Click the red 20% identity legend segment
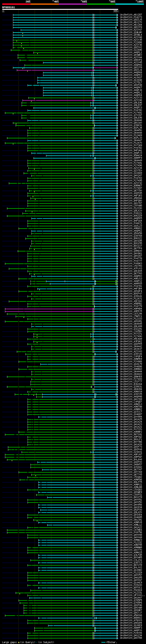Viewport: 146px width, 644px height. pyautogui.click(x=16, y=4)
